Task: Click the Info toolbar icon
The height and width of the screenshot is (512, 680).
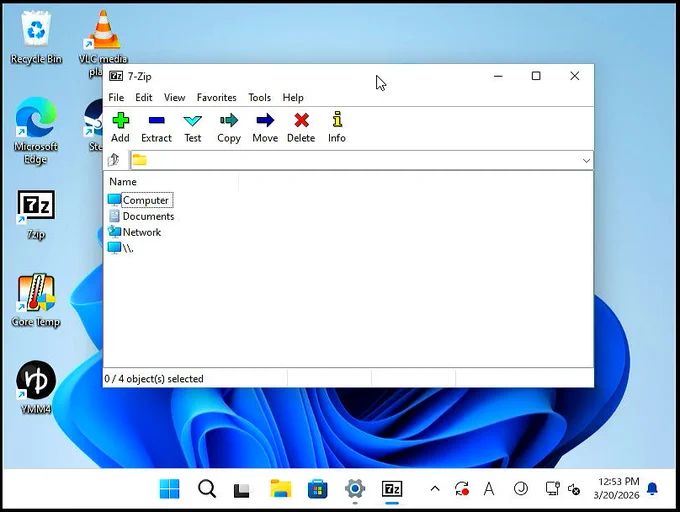Action: click(x=337, y=127)
